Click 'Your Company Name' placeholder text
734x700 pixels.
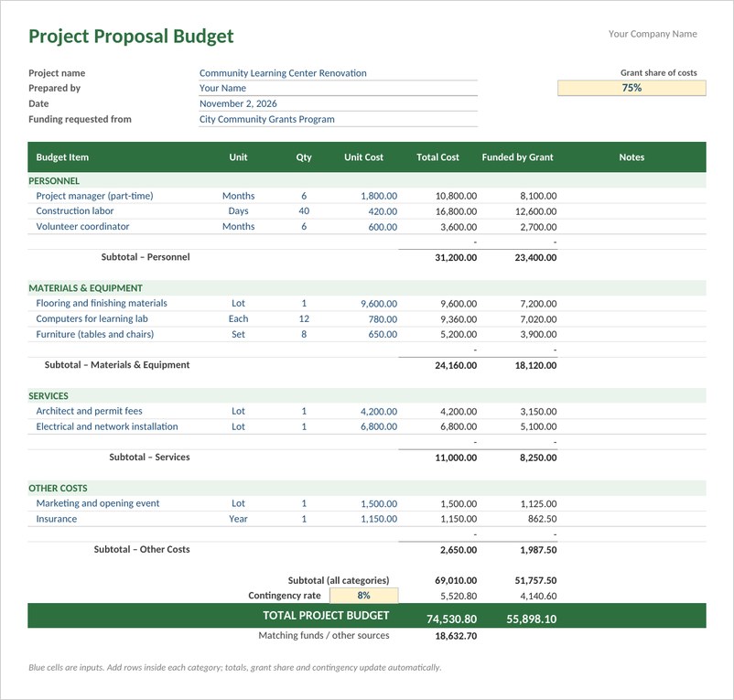coord(653,34)
